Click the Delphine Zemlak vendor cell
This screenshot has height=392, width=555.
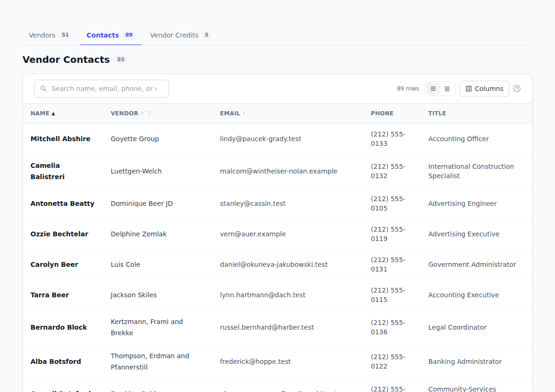pyautogui.click(x=138, y=234)
